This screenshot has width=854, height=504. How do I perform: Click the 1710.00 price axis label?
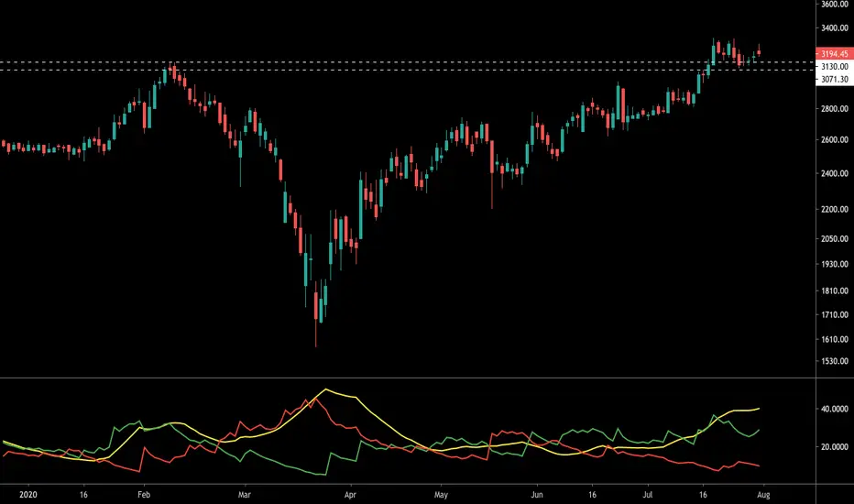835,315
